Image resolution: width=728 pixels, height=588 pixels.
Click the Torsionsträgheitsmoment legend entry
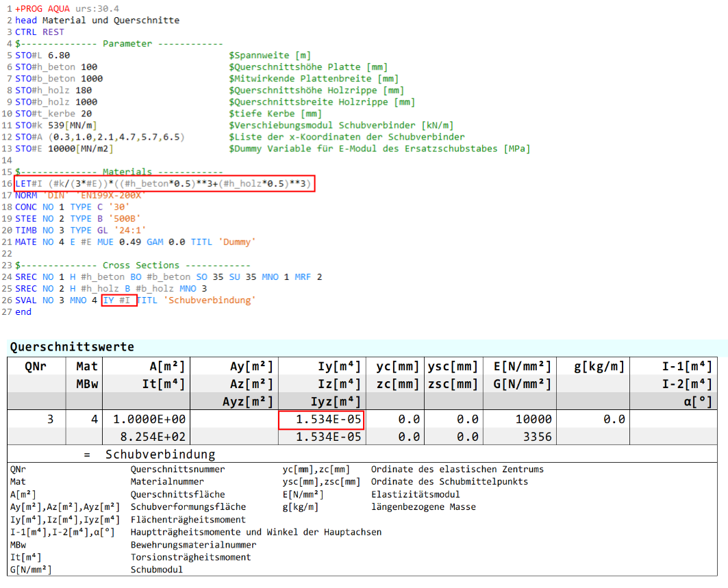[x=190, y=557]
